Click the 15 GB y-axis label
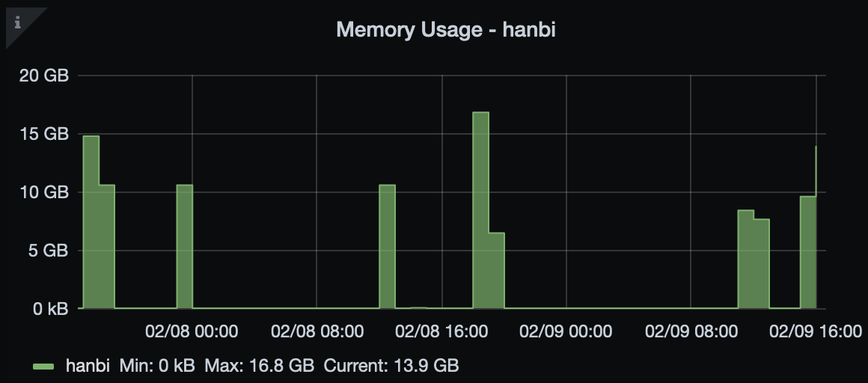This screenshot has width=868, height=383. (46, 134)
